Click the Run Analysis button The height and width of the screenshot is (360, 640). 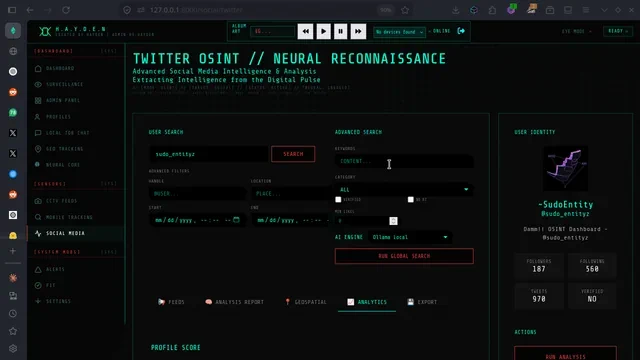tap(565, 353)
